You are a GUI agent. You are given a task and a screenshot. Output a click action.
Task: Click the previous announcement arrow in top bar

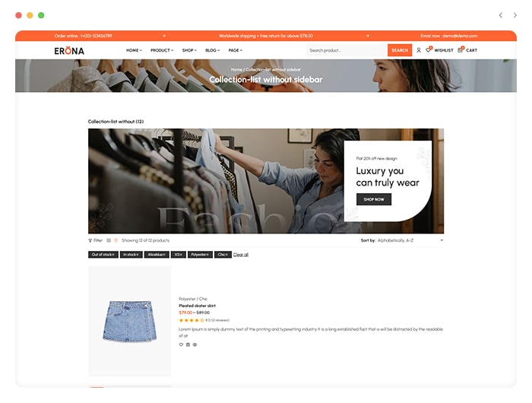(x=164, y=36)
